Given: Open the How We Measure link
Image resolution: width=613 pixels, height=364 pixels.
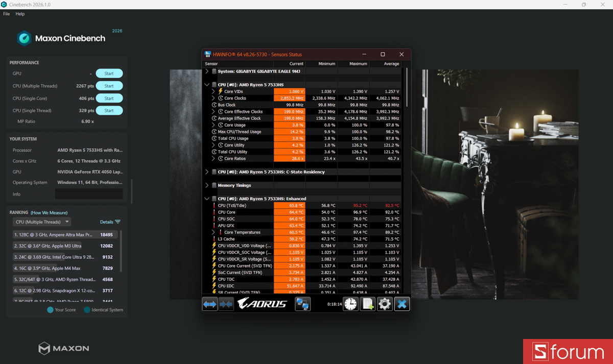Looking at the screenshot, I should point(49,213).
